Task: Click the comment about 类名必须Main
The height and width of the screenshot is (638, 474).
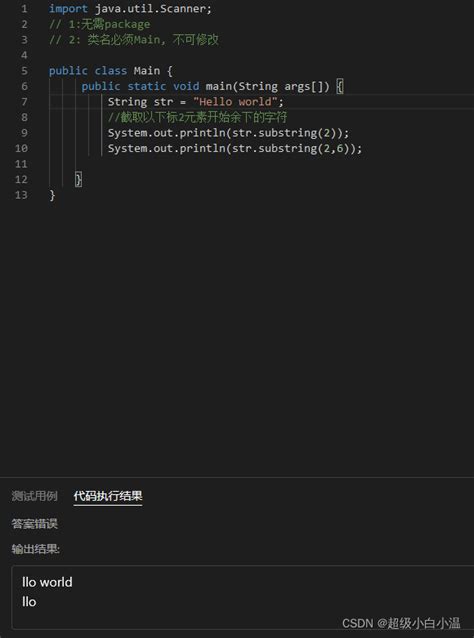Action: [x=134, y=40]
